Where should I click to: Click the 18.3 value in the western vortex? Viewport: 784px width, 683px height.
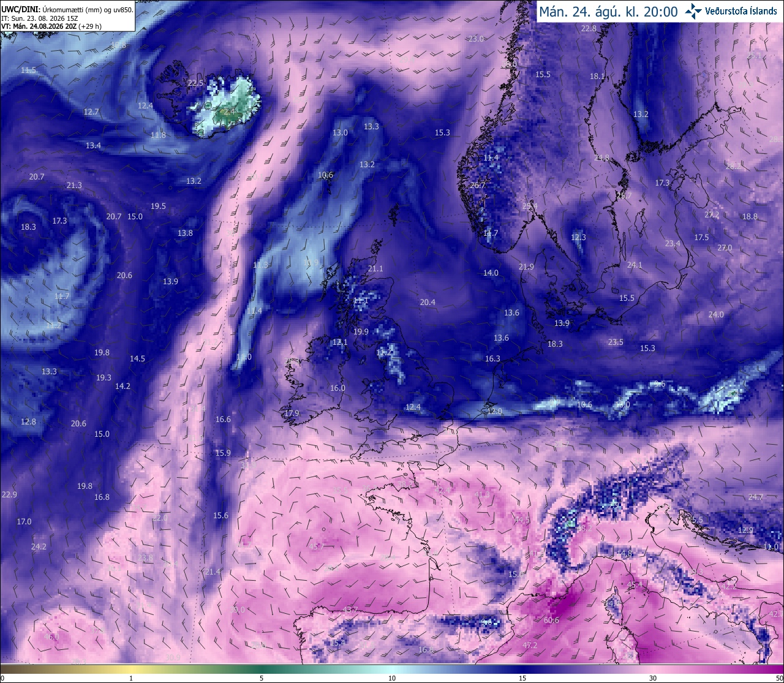click(28, 227)
